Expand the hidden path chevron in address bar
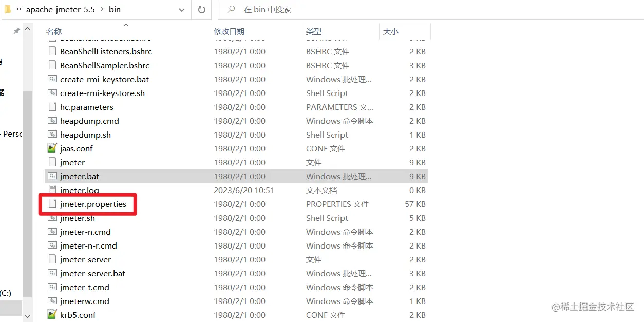This screenshot has width=644, height=322. coord(19,9)
